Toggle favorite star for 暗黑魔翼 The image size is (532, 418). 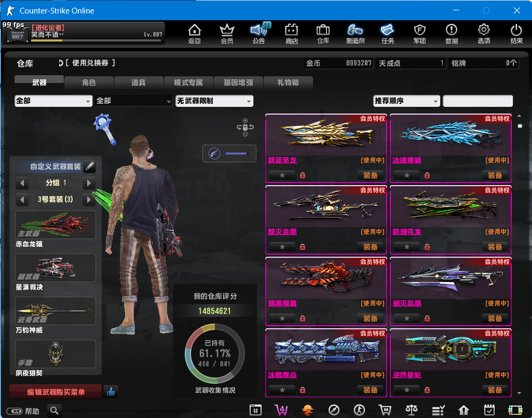[x=282, y=318]
